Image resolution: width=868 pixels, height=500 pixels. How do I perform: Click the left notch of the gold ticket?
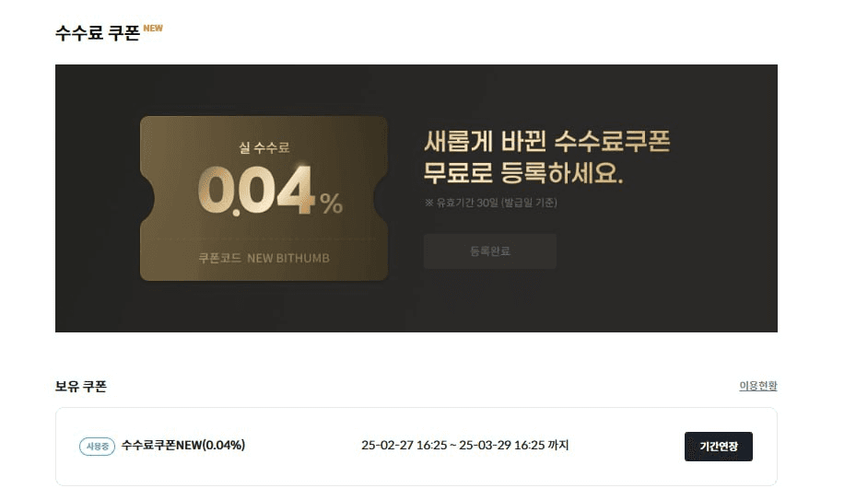(x=147, y=198)
